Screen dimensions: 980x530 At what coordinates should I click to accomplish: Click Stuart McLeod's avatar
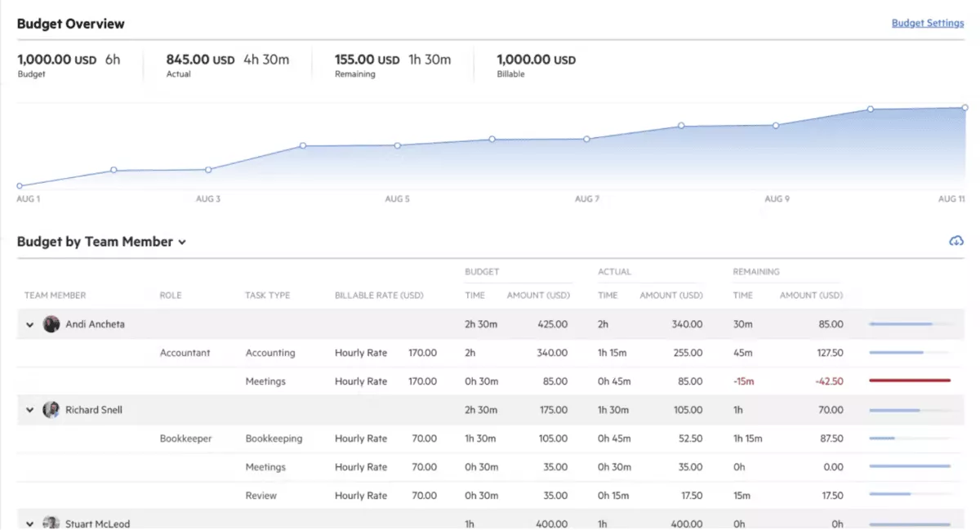tap(51, 523)
